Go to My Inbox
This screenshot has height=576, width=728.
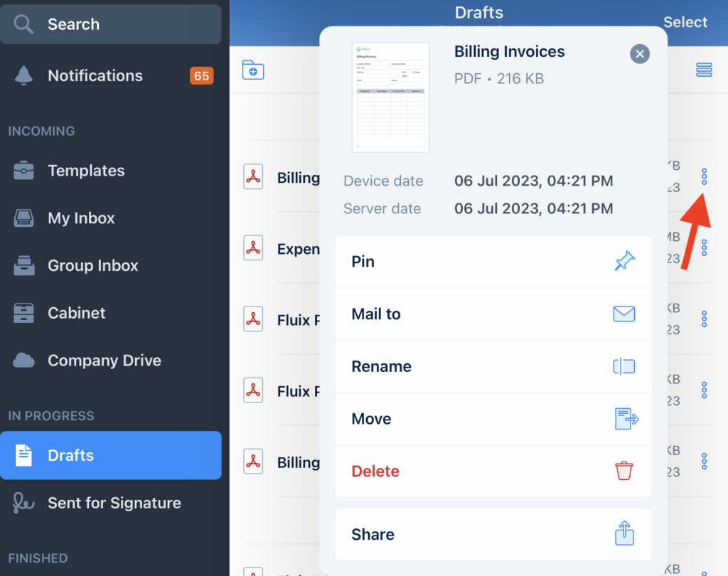coord(80,218)
